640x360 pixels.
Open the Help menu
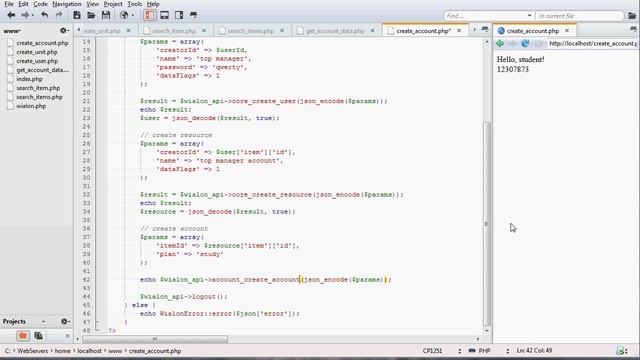[x=153, y=4]
